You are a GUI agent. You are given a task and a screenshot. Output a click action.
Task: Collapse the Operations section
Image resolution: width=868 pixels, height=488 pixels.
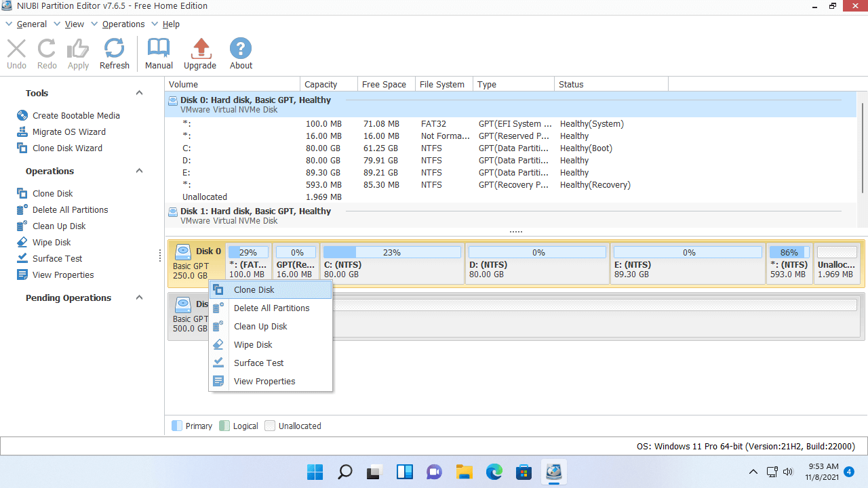click(x=139, y=171)
